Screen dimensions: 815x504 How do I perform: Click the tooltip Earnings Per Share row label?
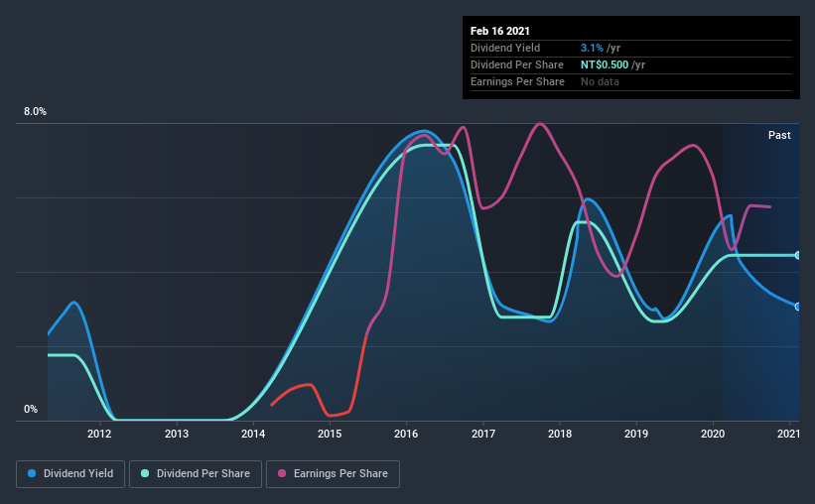coord(517,81)
